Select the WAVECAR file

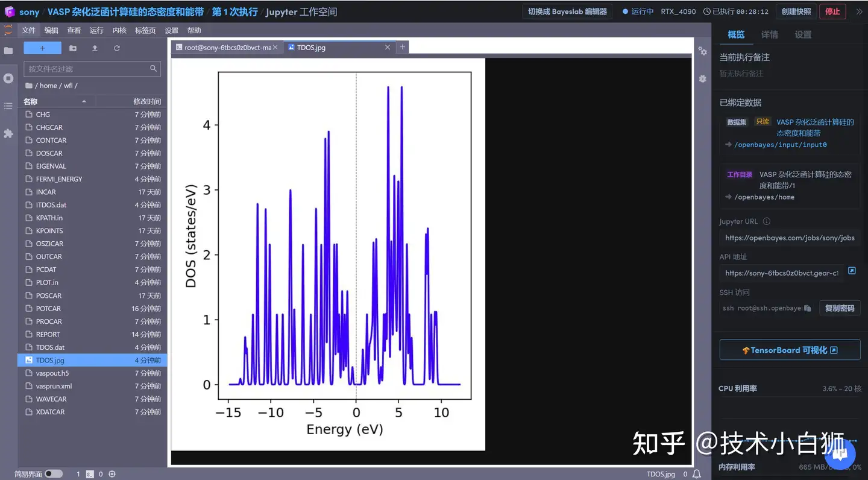[x=93, y=399]
